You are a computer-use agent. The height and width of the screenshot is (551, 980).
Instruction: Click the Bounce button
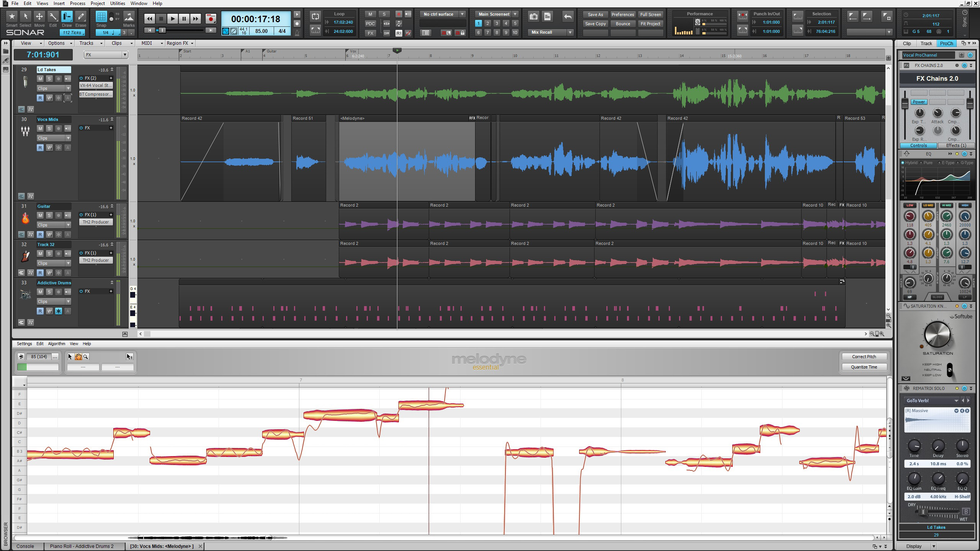(x=623, y=24)
